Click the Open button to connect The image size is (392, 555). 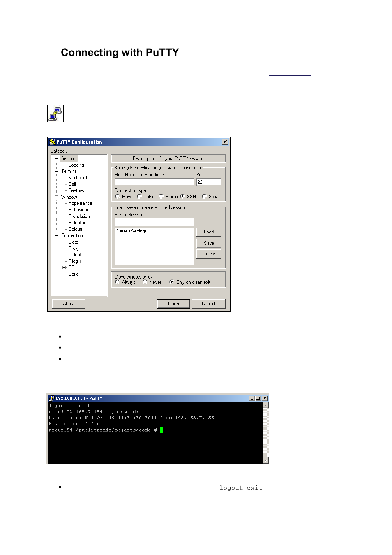click(x=173, y=304)
